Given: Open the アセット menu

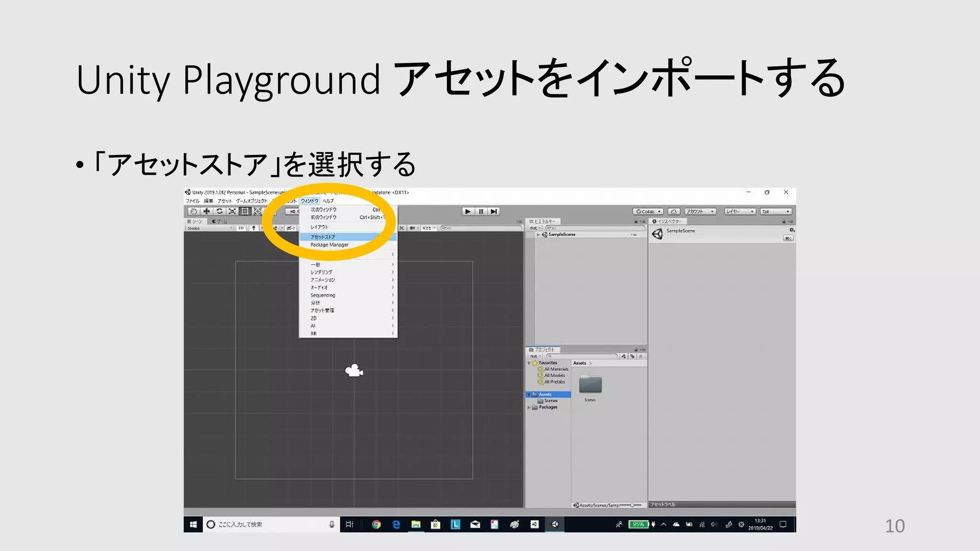Looking at the screenshot, I should tap(224, 201).
